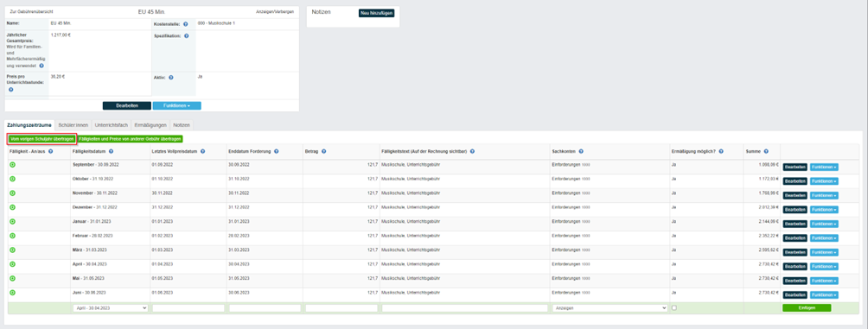Click Neu hinzufügen in Notizen panel
The width and height of the screenshot is (868, 329).
point(376,13)
